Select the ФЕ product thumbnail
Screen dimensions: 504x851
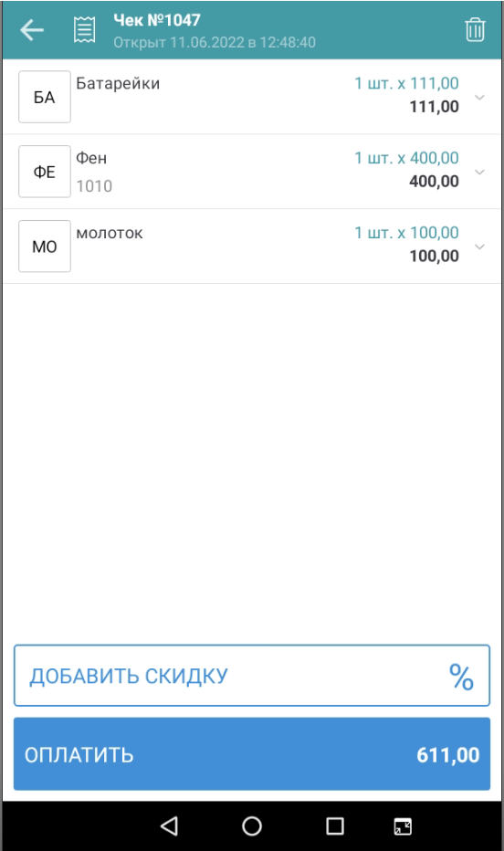pyautogui.click(x=45, y=172)
